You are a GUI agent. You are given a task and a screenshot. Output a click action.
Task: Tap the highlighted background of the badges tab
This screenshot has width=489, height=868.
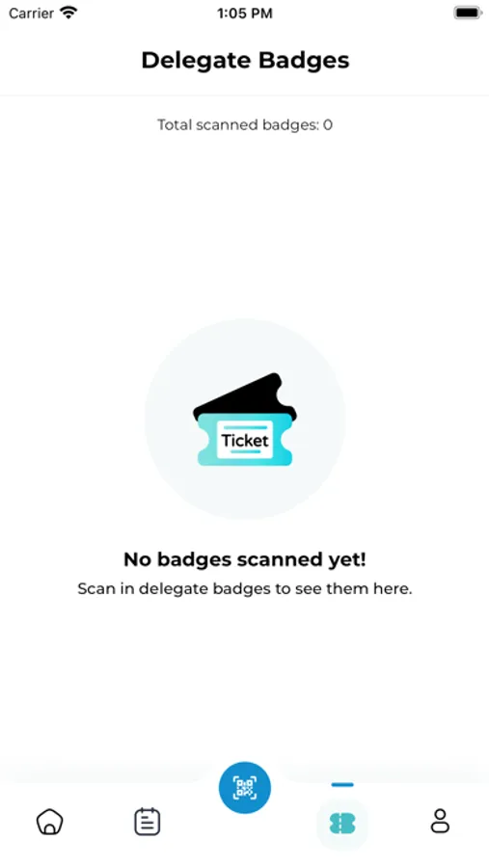(342, 824)
